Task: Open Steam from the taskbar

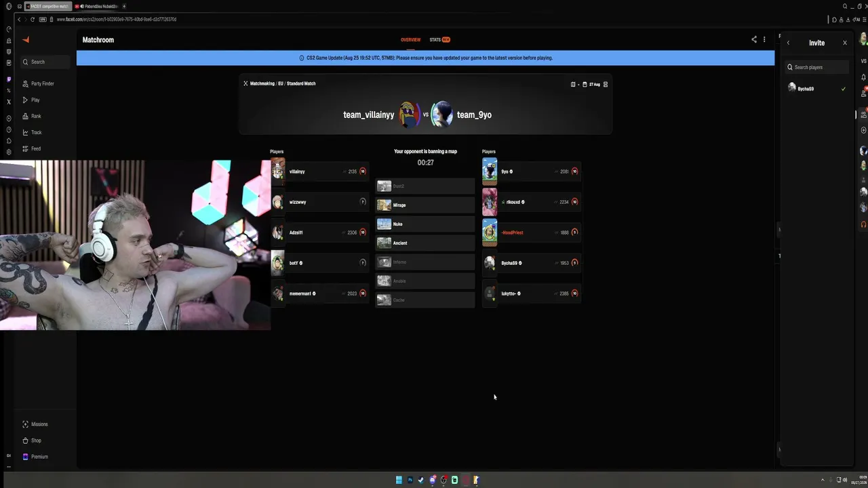Action: pos(421,480)
